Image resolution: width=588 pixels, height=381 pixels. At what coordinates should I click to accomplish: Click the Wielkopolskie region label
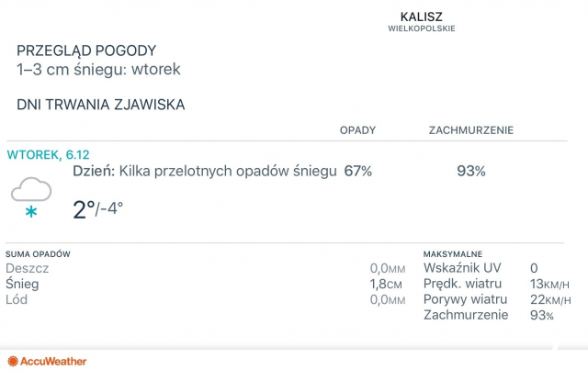(x=422, y=28)
